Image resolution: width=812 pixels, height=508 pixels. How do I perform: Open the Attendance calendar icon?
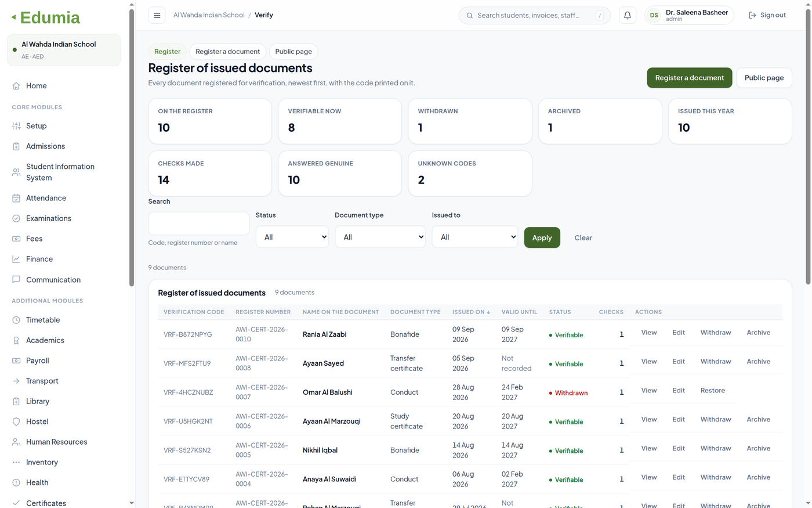click(16, 198)
